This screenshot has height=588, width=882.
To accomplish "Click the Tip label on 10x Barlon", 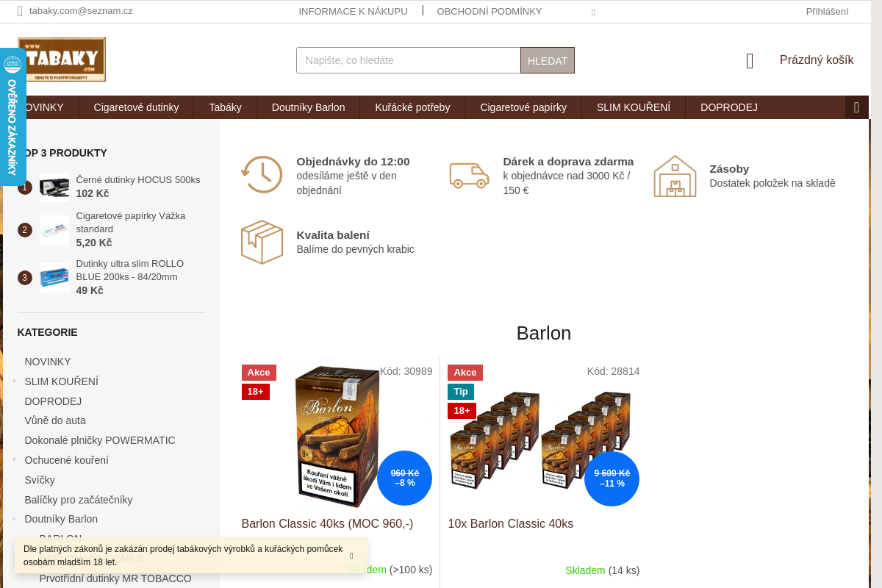I will coord(461,392).
